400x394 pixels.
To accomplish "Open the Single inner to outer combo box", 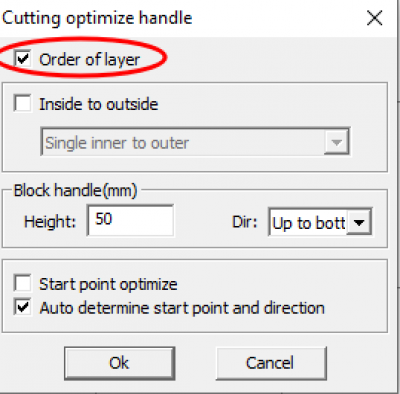I will pyautogui.click(x=195, y=142).
